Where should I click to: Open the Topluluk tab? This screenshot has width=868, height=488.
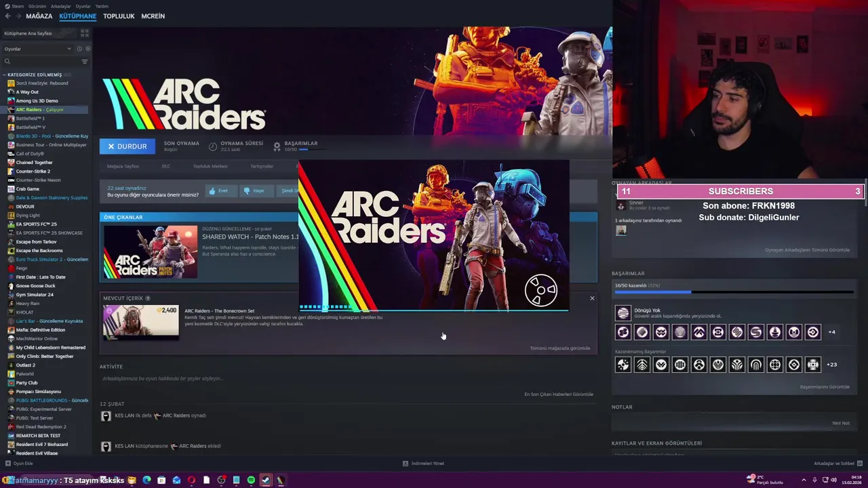point(119,16)
